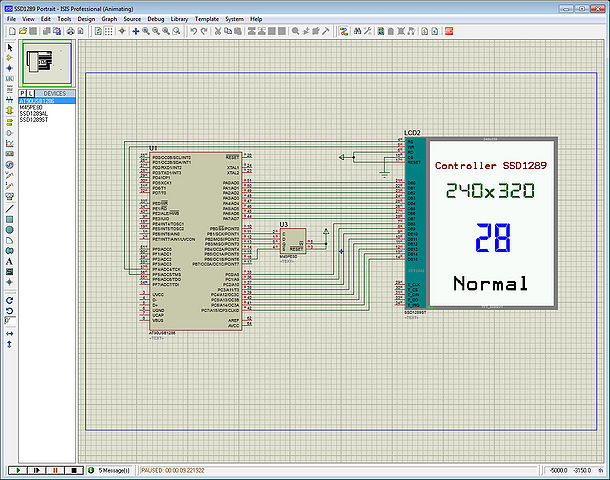
Task: Click the Search and Tag binoculars icon
Action: click(x=357, y=31)
